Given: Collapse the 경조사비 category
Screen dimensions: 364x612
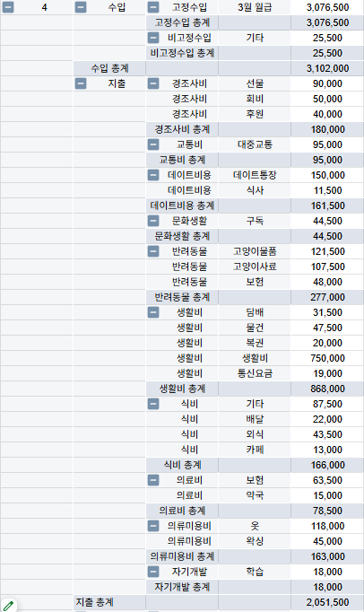Looking at the screenshot, I should 153,83.
